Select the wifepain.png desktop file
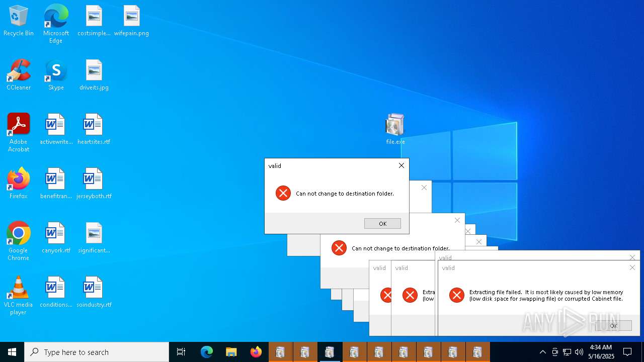 (131, 21)
